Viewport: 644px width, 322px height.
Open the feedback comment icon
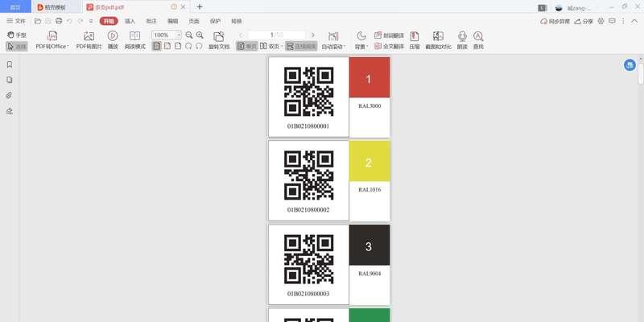click(612, 21)
